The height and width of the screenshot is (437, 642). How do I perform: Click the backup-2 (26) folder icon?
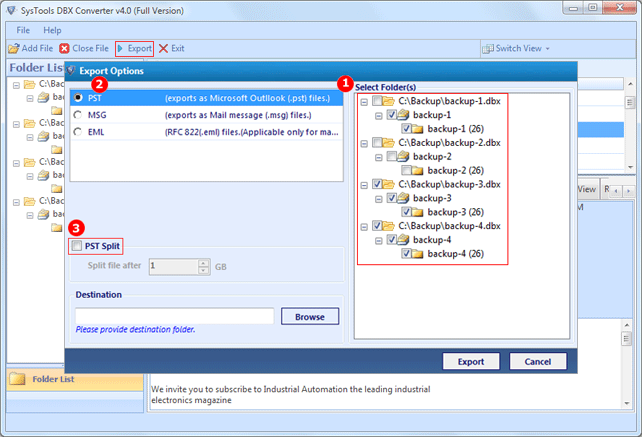click(x=418, y=171)
